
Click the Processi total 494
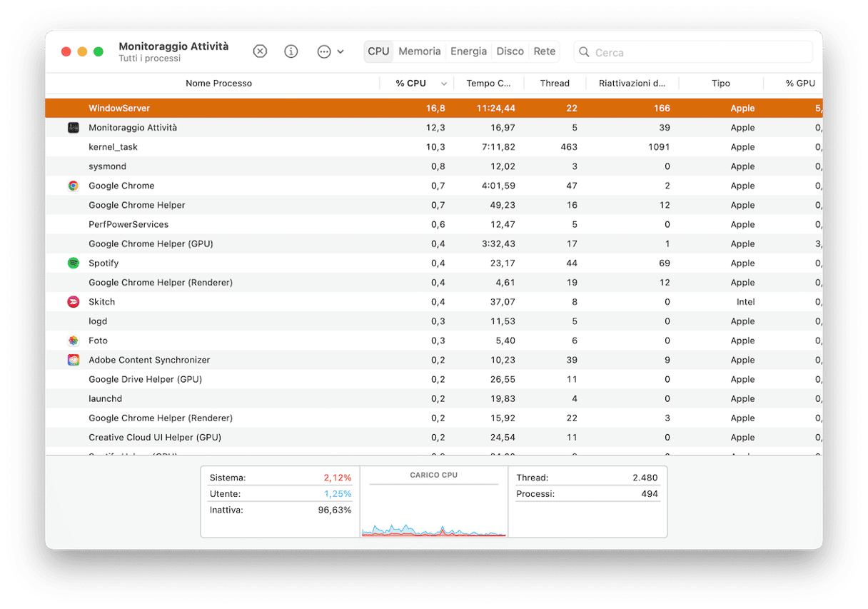point(650,494)
